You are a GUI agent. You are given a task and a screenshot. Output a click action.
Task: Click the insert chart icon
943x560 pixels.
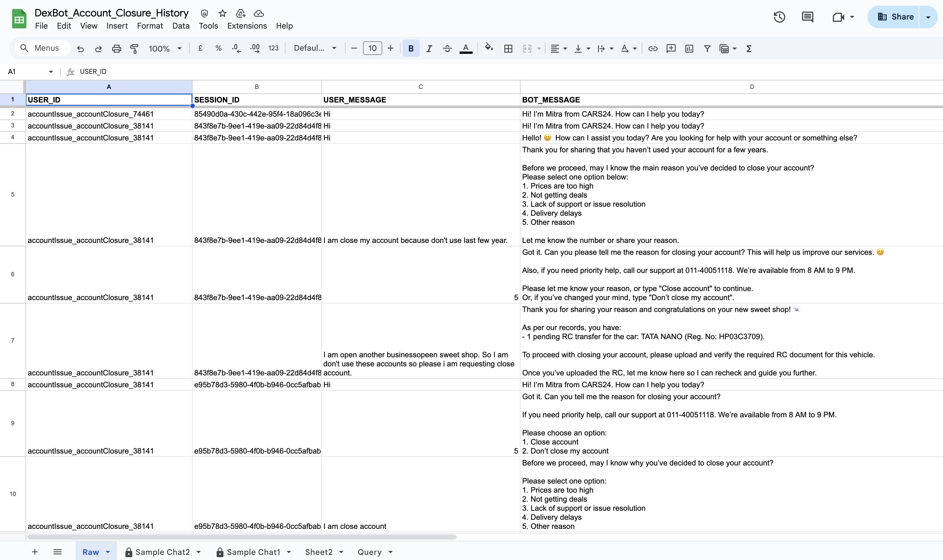[x=689, y=49]
